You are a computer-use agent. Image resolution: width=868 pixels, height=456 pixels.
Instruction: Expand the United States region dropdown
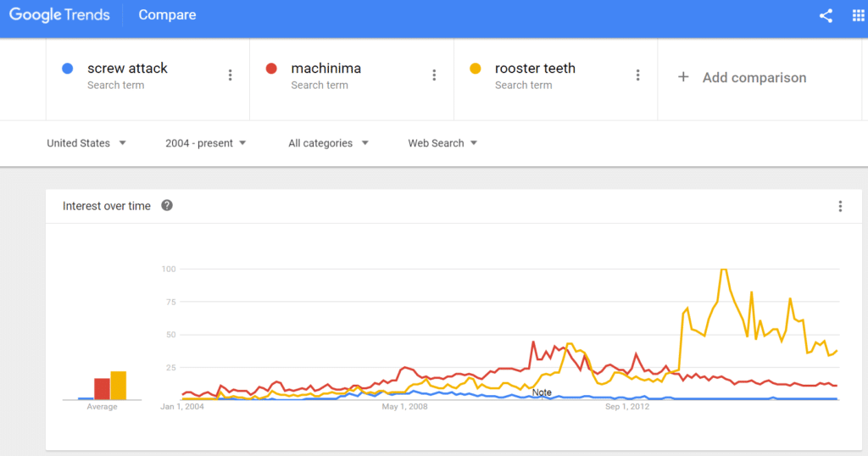click(86, 143)
